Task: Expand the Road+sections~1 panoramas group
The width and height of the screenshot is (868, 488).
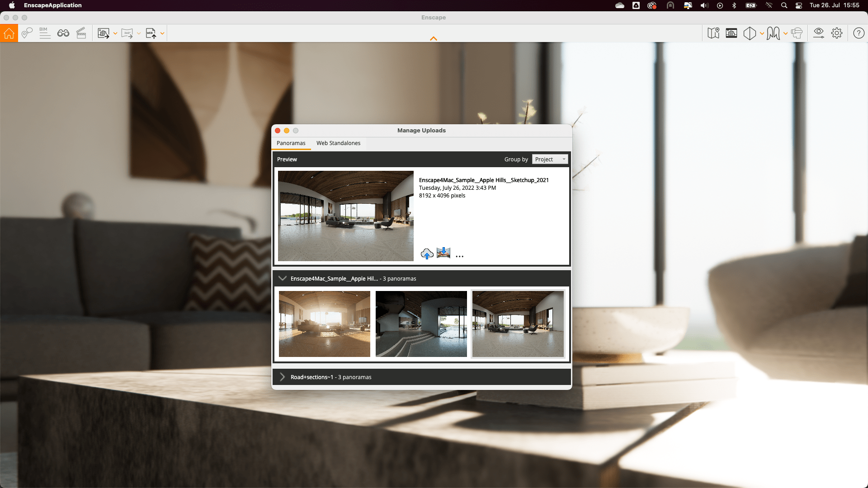Action: click(283, 377)
